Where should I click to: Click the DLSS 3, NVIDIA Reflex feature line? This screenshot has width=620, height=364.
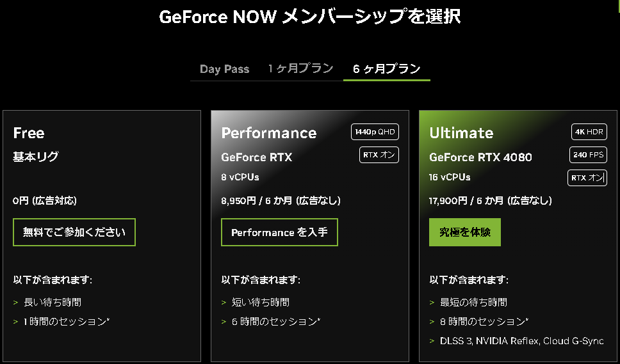(521, 341)
